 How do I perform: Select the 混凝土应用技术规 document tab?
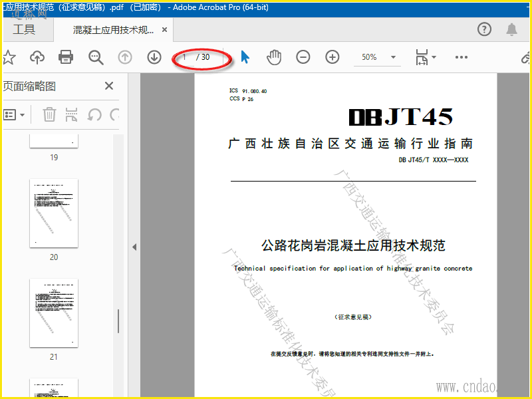coord(113,30)
